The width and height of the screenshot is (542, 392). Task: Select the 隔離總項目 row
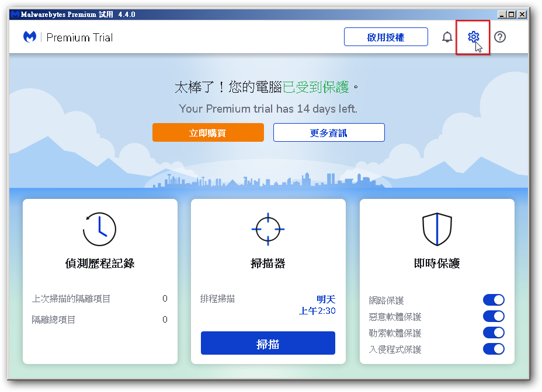(100, 320)
